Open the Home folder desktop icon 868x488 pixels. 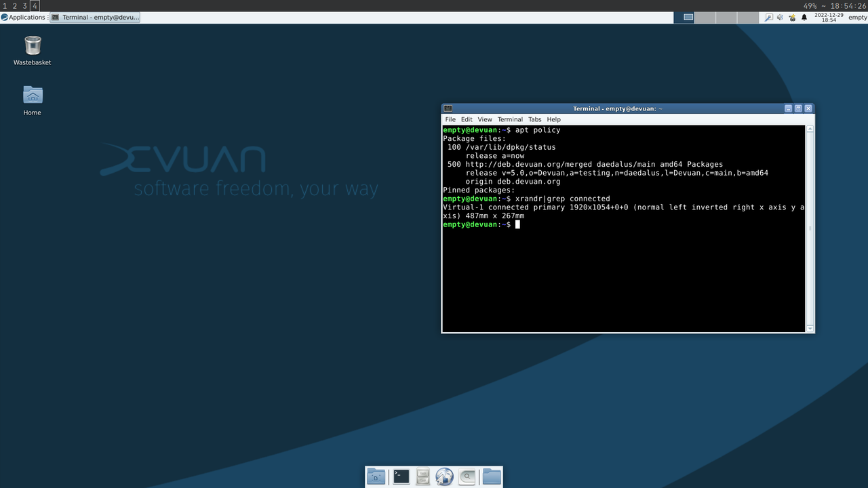coord(33,100)
